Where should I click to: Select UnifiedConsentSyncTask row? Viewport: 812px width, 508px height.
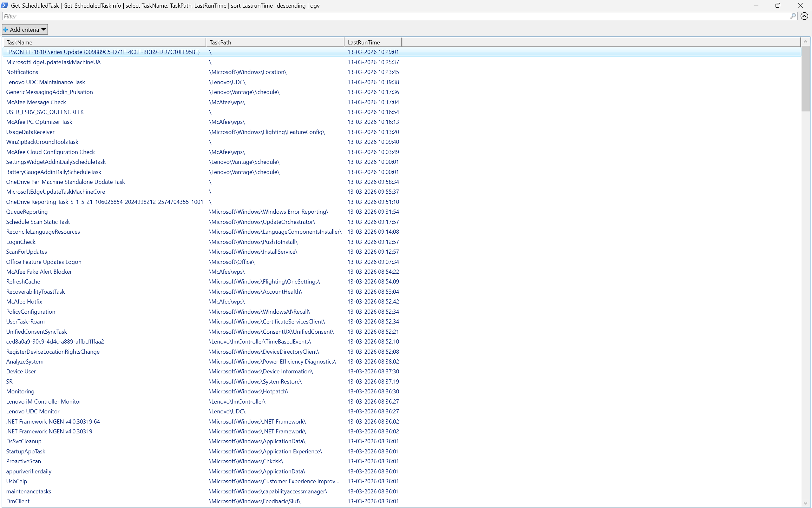point(402,331)
